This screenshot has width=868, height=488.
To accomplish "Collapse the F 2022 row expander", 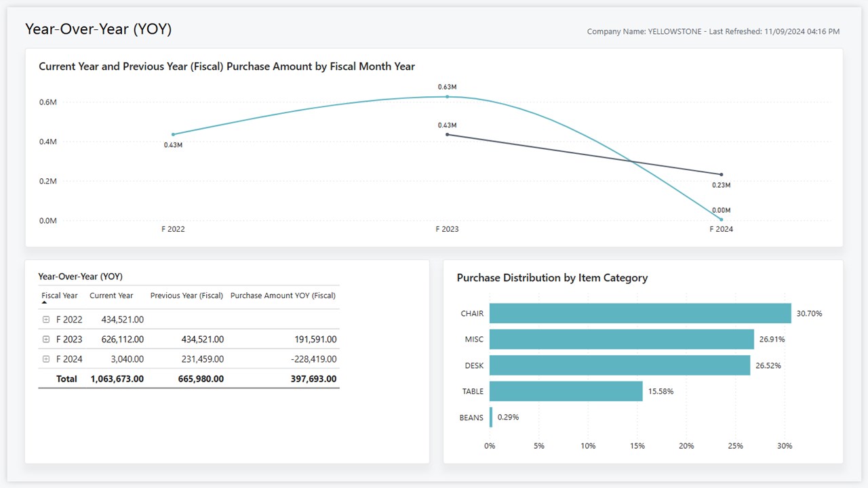I will tap(46, 319).
